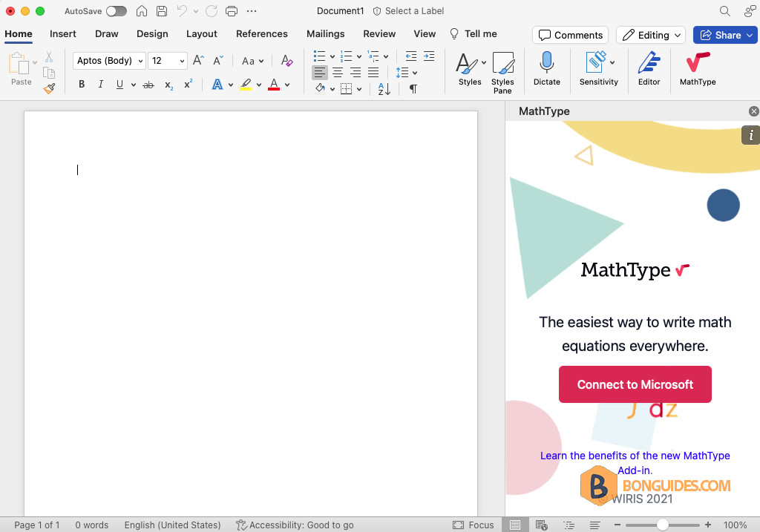Save document with the disk icon
The height and width of the screenshot is (532, 760).
(162, 10)
